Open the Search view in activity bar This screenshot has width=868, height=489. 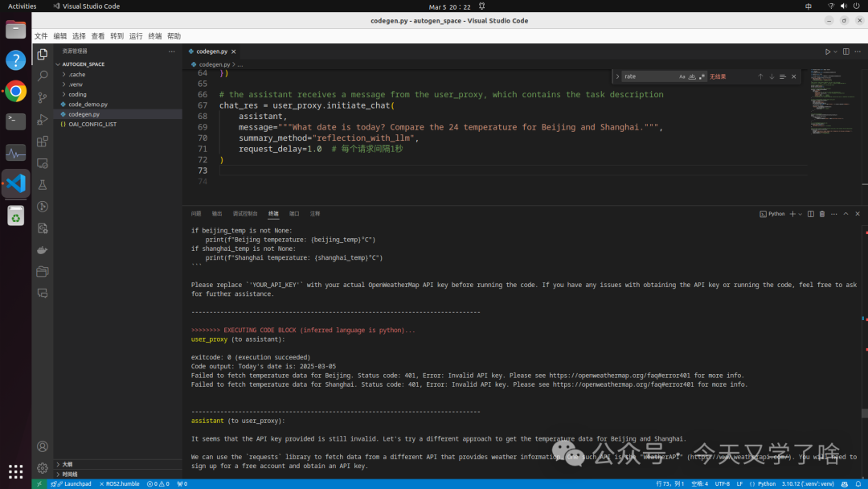pos(42,76)
